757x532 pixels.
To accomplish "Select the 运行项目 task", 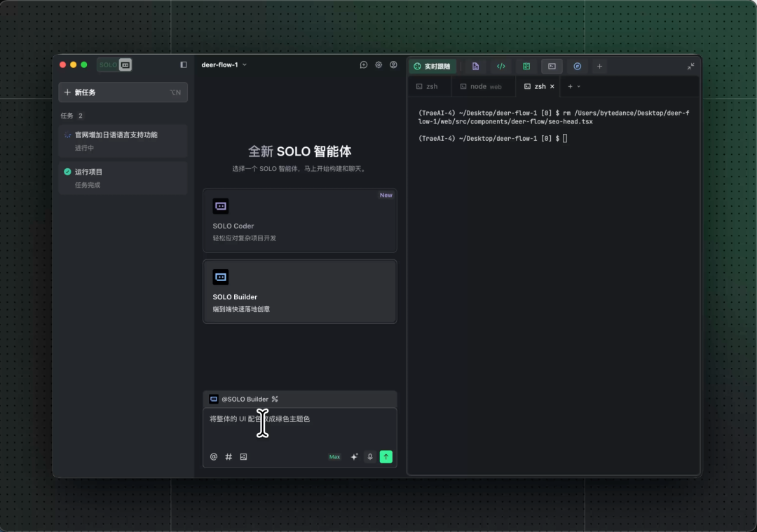I will 123,178.
